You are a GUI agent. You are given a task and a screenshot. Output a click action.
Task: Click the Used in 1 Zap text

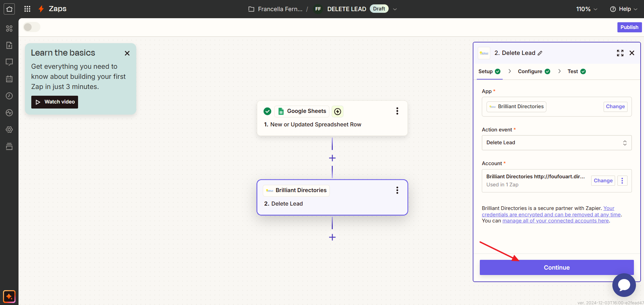[502, 185]
